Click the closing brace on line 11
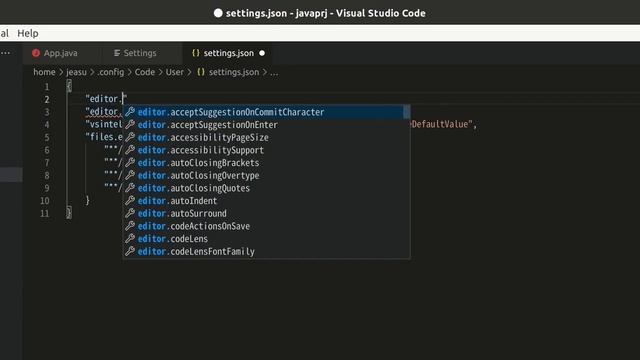The height and width of the screenshot is (360, 640). pos(69,213)
